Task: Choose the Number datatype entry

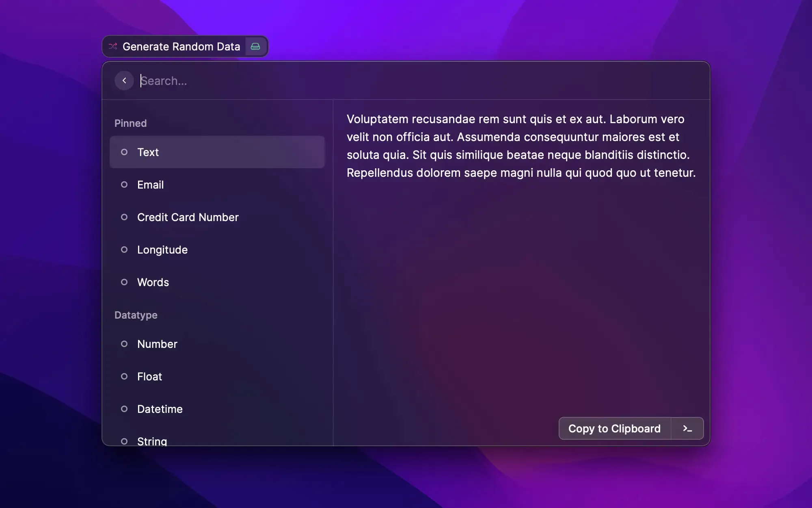Action: (x=157, y=344)
